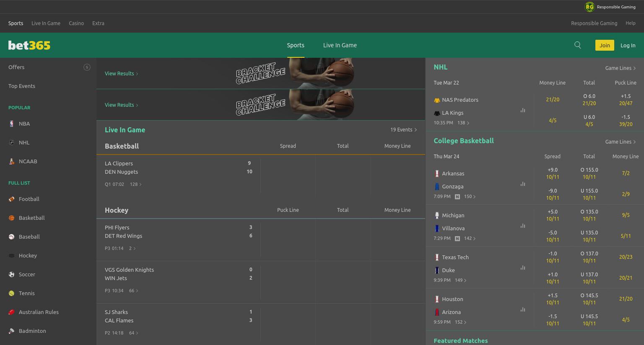644x345 pixels.
Task: Open stats icon for Arkansas vs Gonzaga
Action: pyautogui.click(x=523, y=184)
